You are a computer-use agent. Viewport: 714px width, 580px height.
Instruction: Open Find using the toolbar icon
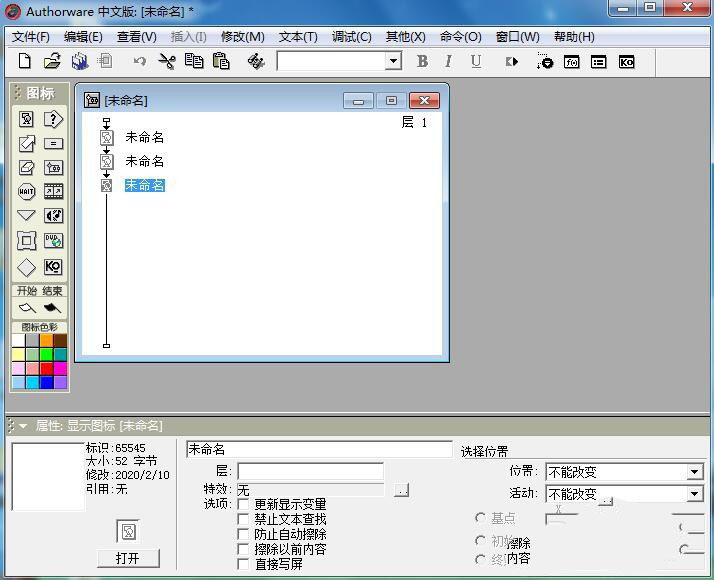(256, 61)
